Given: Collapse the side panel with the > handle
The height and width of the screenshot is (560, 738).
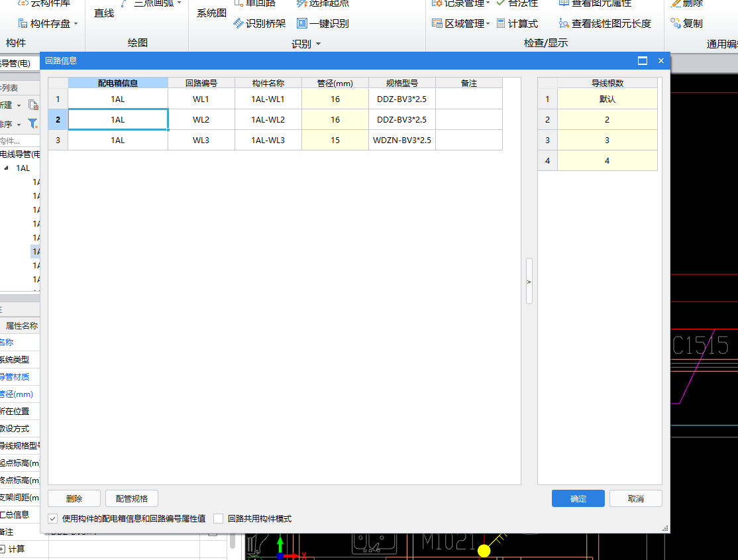Looking at the screenshot, I should 529,281.
